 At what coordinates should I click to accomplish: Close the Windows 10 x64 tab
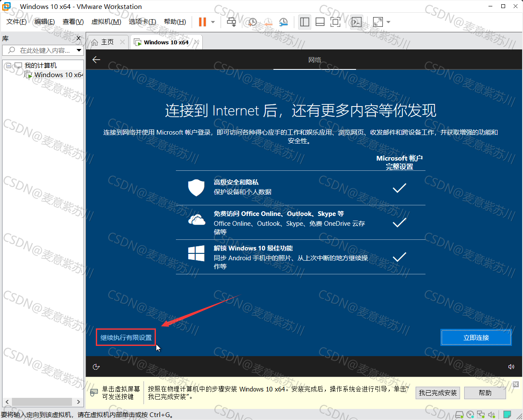[x=197, y=42]
